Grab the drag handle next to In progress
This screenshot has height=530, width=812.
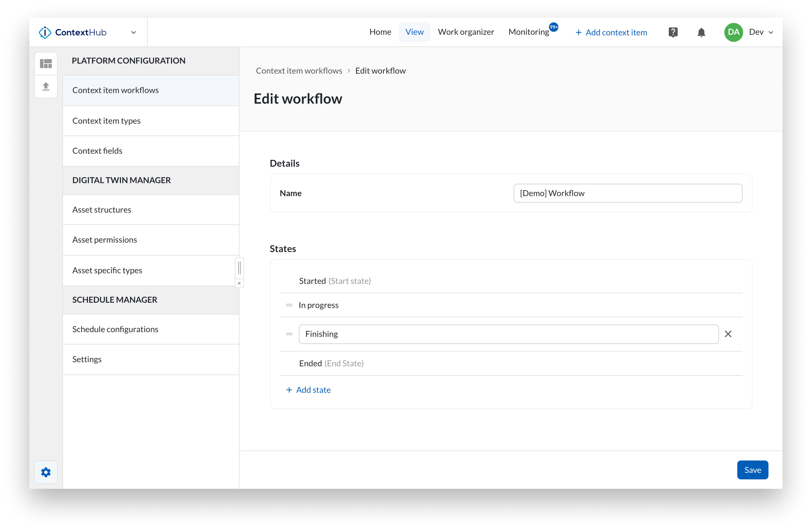(289, 305)
